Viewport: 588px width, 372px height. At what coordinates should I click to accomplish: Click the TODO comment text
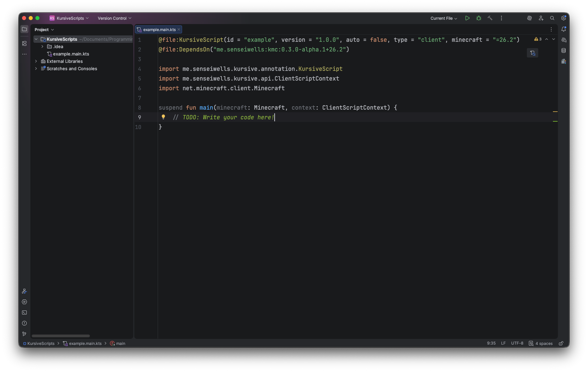pyautogui.click(x=223, y=117)
